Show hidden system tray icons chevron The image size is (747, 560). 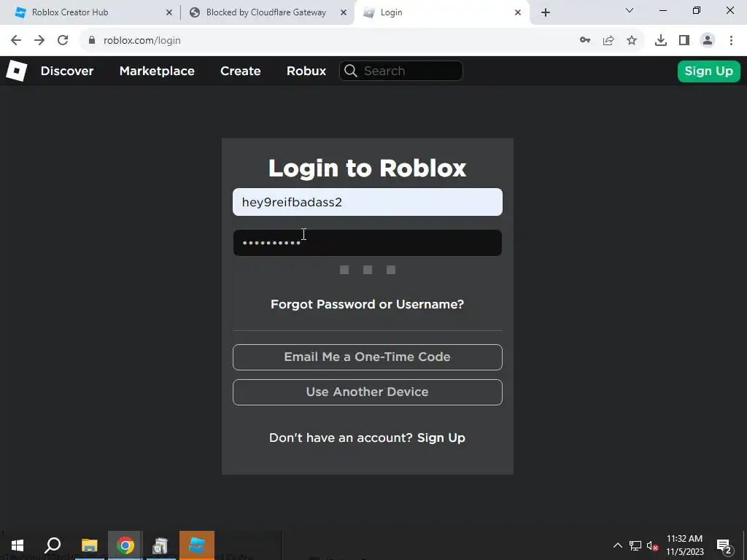coord(617,545)
